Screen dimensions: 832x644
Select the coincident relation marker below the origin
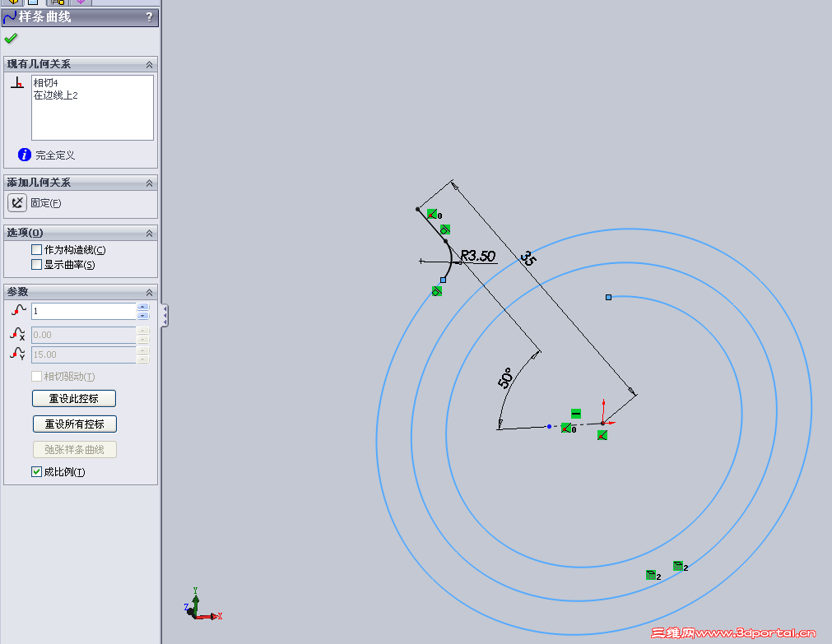click(x=602, y=435)
